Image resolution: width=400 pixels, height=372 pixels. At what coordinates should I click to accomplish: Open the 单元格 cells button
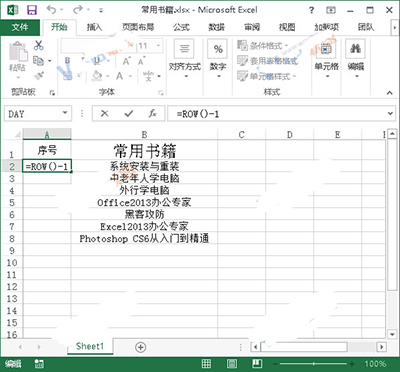coord(327,60)
